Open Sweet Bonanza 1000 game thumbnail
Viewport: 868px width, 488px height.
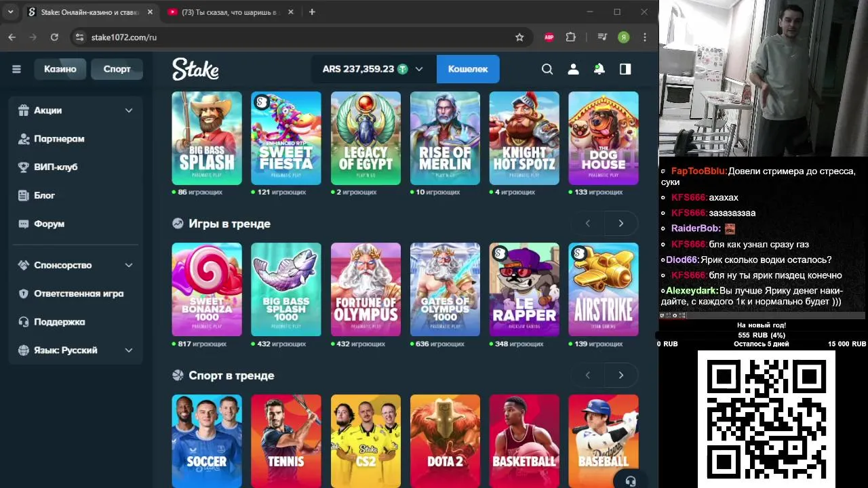click(x=207, y=289)
